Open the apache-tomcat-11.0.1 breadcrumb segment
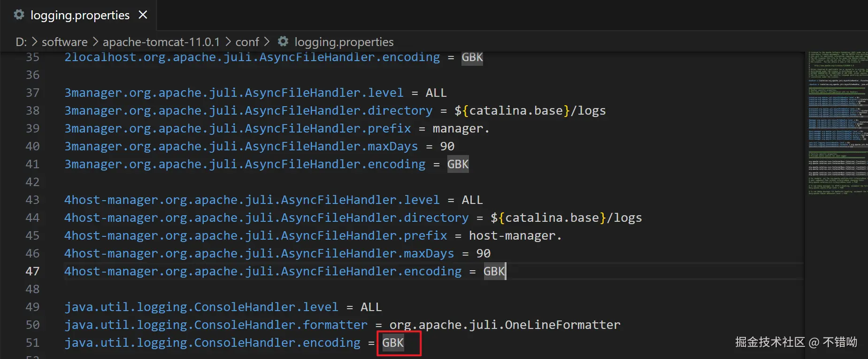 click(161, 42)
